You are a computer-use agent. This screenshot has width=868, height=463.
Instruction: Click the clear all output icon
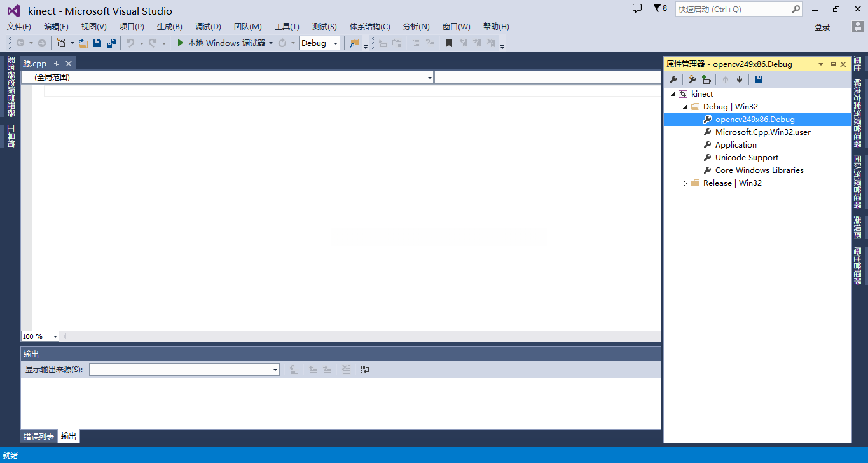pyautogui.click(x=346, y=370)
